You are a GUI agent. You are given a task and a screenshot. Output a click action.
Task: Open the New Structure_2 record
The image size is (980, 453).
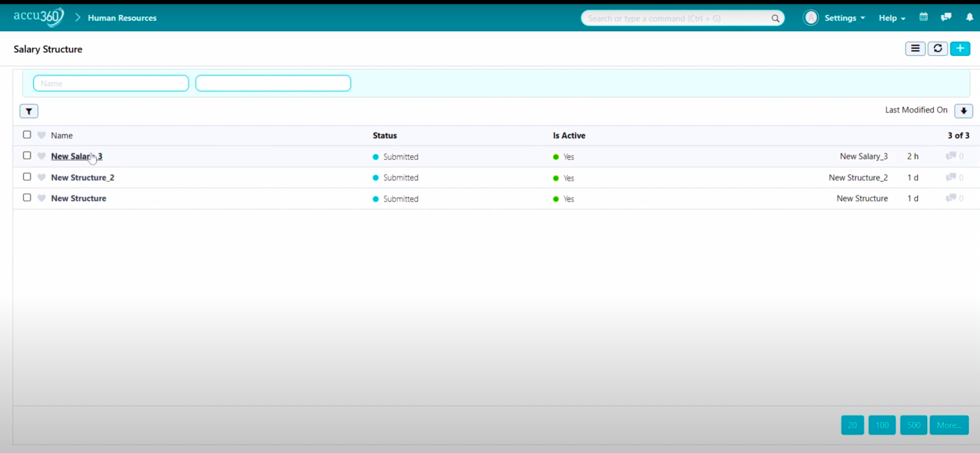[x=83, y=177]
